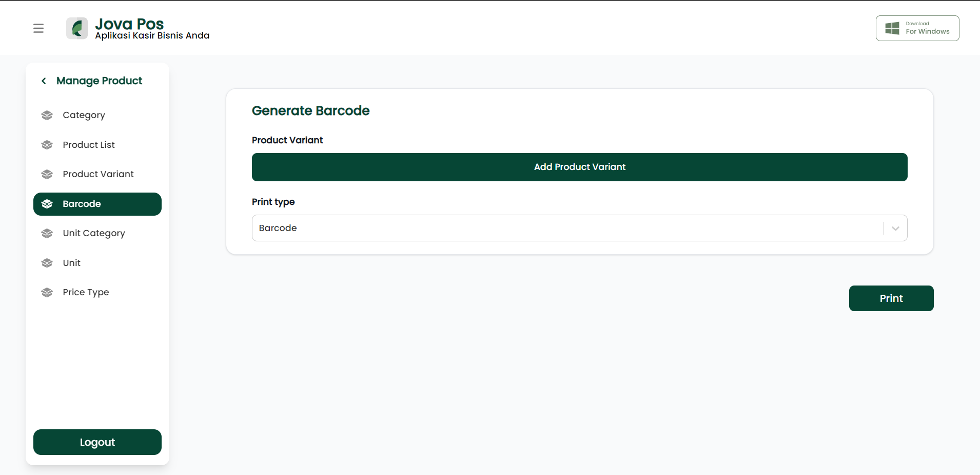Select the Barcode menu item

97,204
